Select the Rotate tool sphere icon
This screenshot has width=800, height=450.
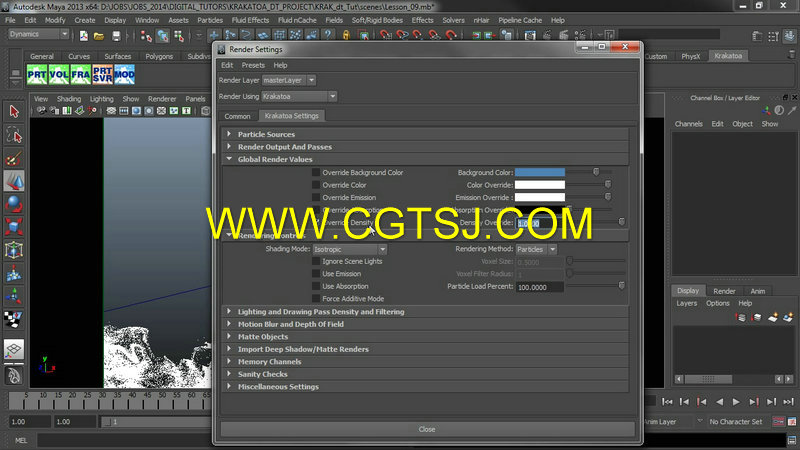click(14, 204)
